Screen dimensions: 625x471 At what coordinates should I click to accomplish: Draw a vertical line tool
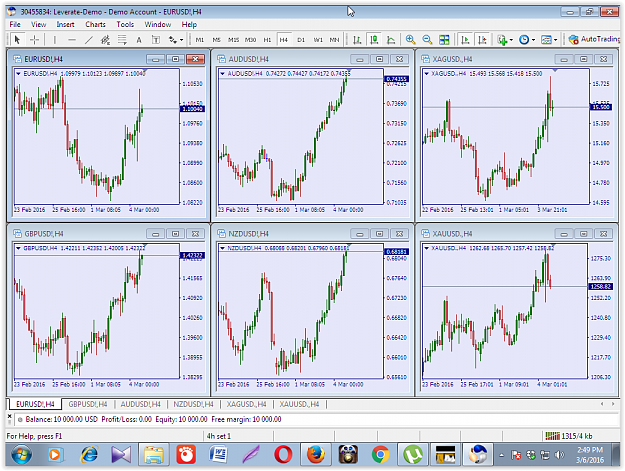tap(55, 39)
